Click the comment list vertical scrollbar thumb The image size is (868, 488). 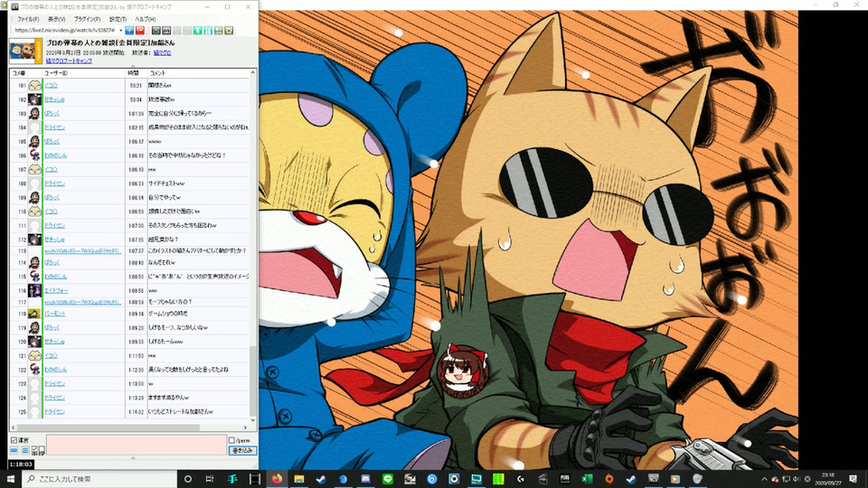[253, 380]
